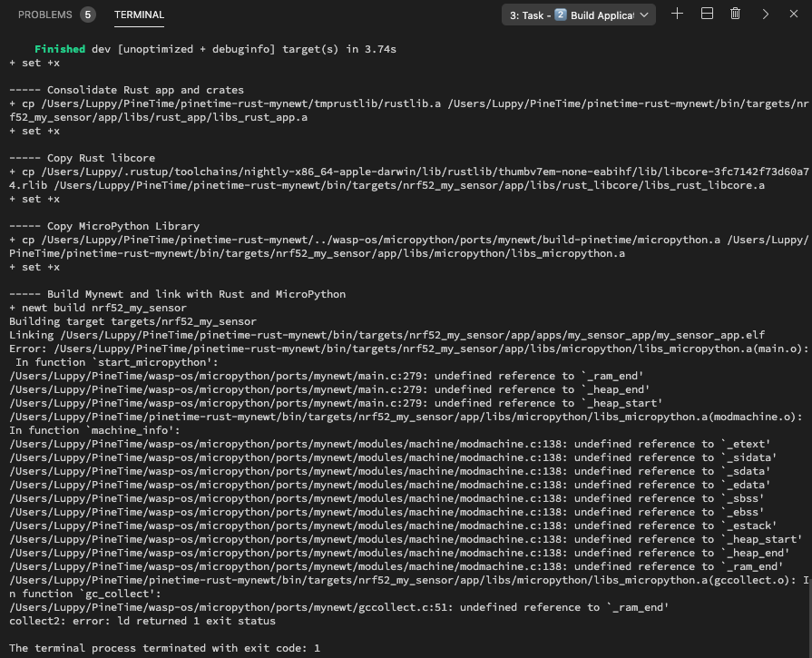Close the terminal panel
Screen dimensions: 812x658
coord(795,14)
